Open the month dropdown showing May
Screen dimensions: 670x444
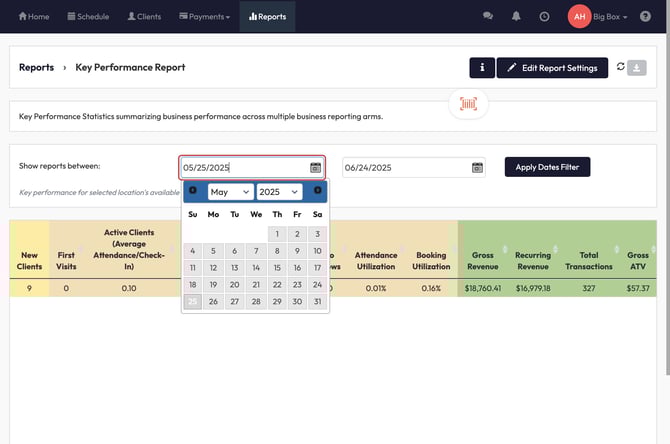pyautogui.click(x=230, y=192)
